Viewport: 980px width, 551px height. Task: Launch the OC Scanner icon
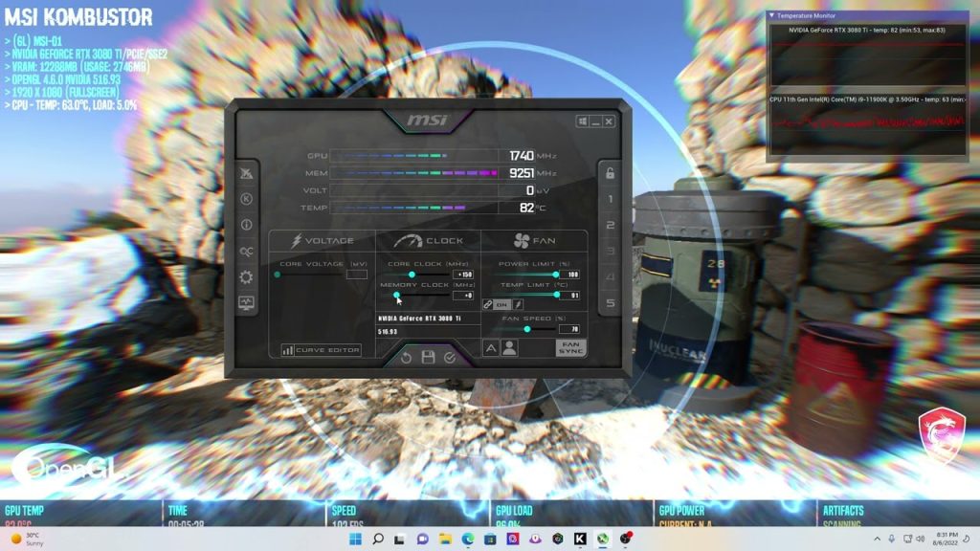246,251
